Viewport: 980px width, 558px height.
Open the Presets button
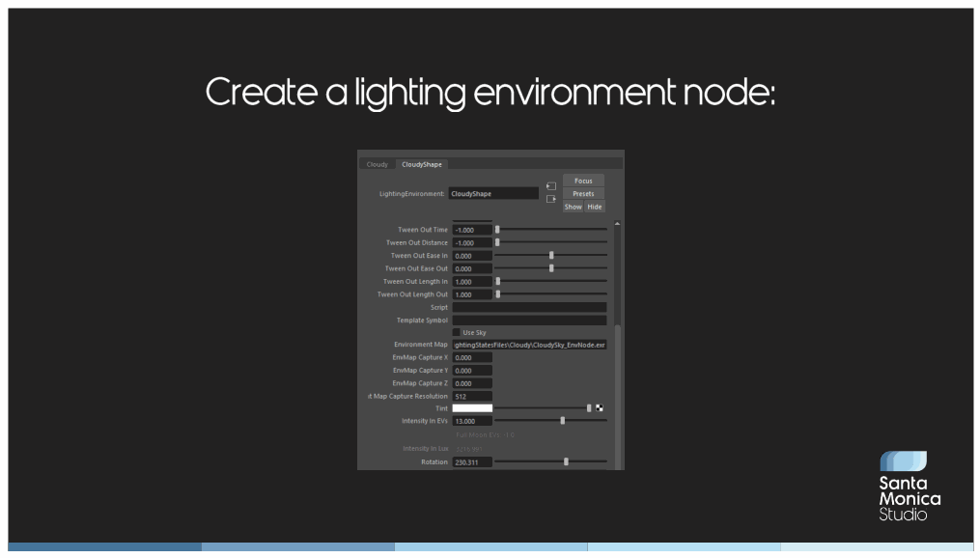pos(583,194)
